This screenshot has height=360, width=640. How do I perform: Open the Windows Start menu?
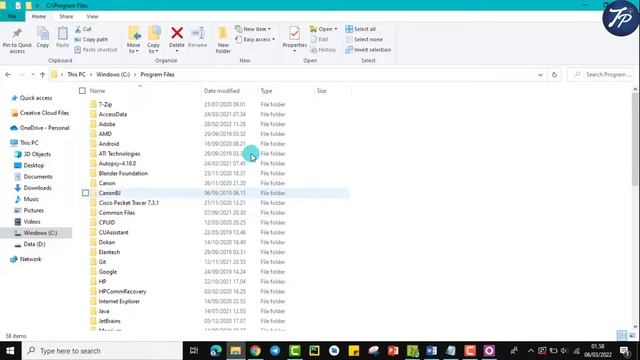(x=10, y=351)
